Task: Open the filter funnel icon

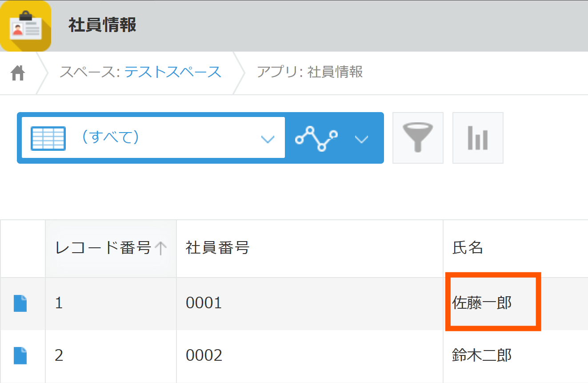Action: click(x=418, y=138)
